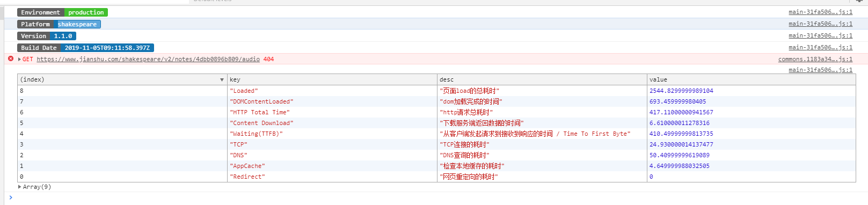This screenshot has height=205, width=868.
Task: Expand the Array(9) object
Action: click(x=20, y=187)
